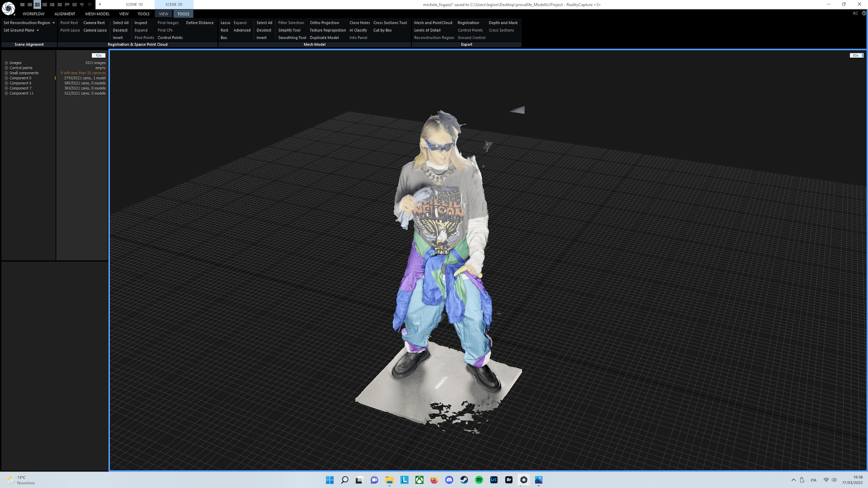Switch to the SCENE 1D tab
Viewport: 868px width, 488px height.
(x=134, y=5)
